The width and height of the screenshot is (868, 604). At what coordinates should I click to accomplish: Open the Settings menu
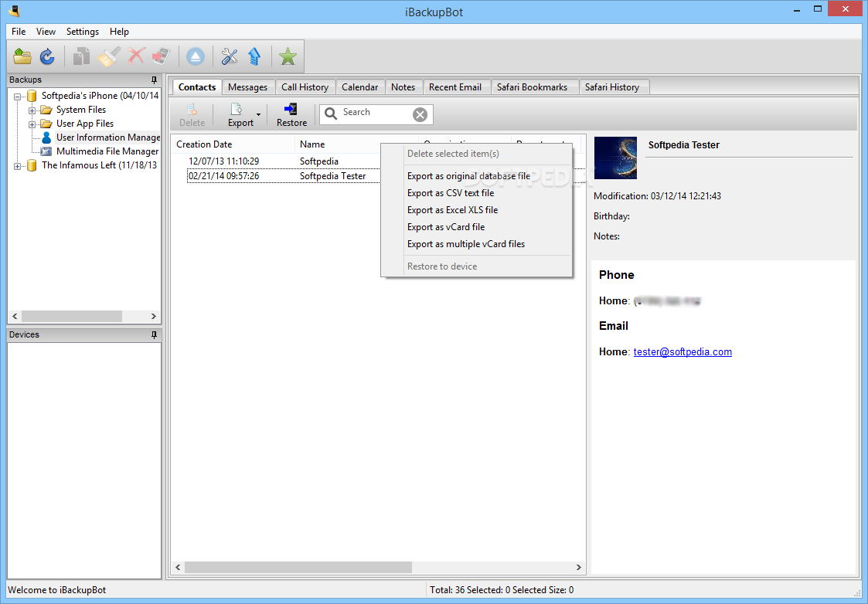coord(83,32)
